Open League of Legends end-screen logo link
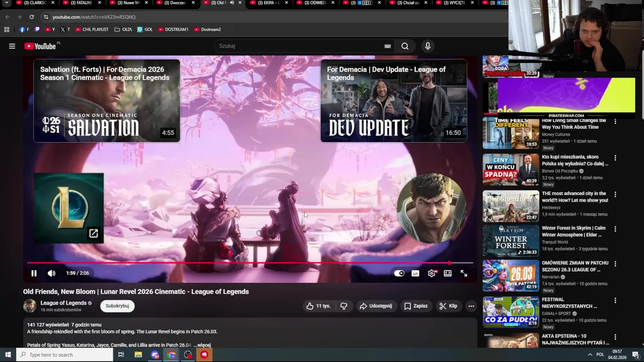 (69, 208)
